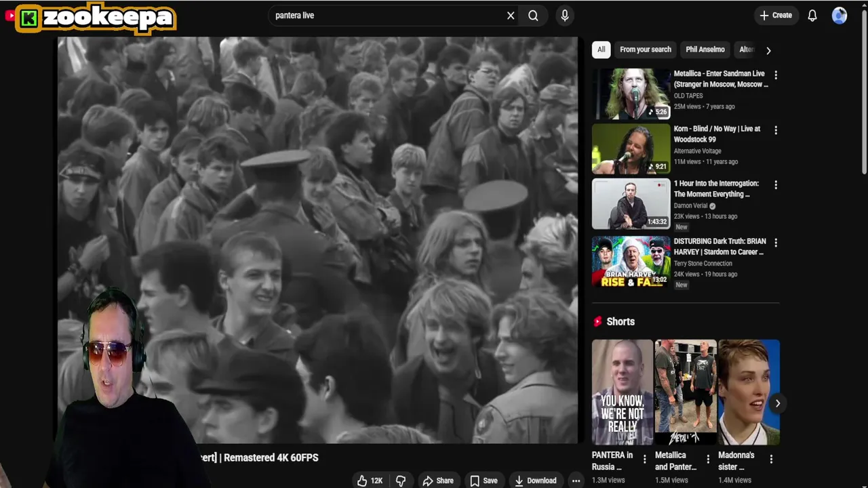
Task: Visit the Alternative Voltage channel
Action: tap(697, 150)
